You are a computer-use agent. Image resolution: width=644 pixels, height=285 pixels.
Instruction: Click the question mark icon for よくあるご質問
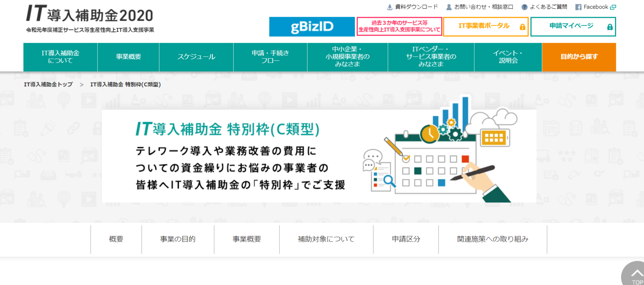pyautogui.click(x=524, y=7)
